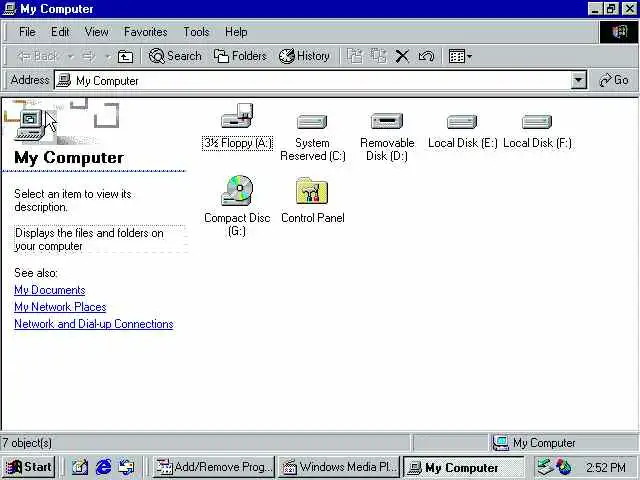
Task: Click the Undo toolbar icon
Action: click(x=426, y=56)
